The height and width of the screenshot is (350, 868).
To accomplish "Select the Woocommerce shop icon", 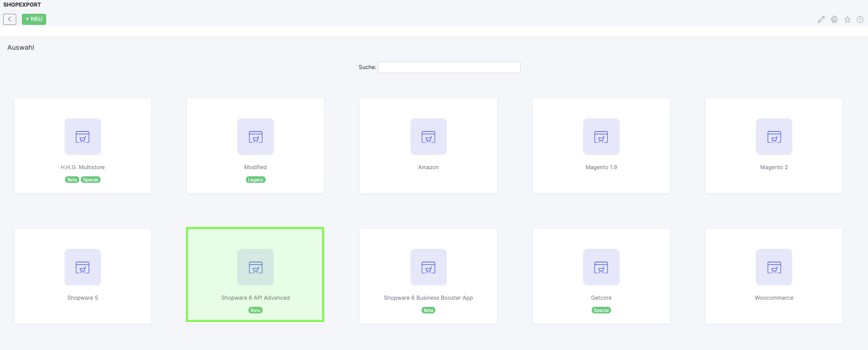I will tap(774, 267).
